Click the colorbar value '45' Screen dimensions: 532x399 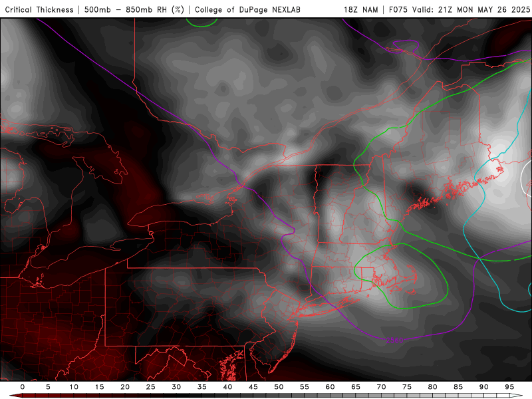253,387
